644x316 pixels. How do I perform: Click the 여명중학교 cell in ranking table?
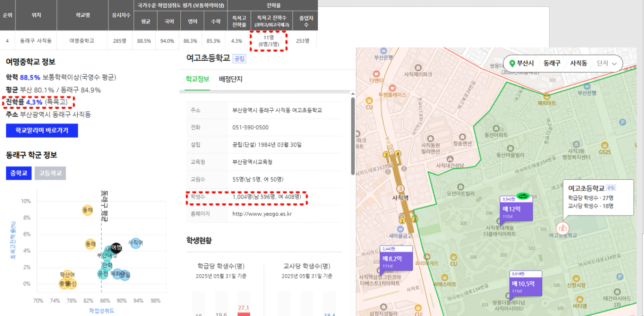pos(82,41)
